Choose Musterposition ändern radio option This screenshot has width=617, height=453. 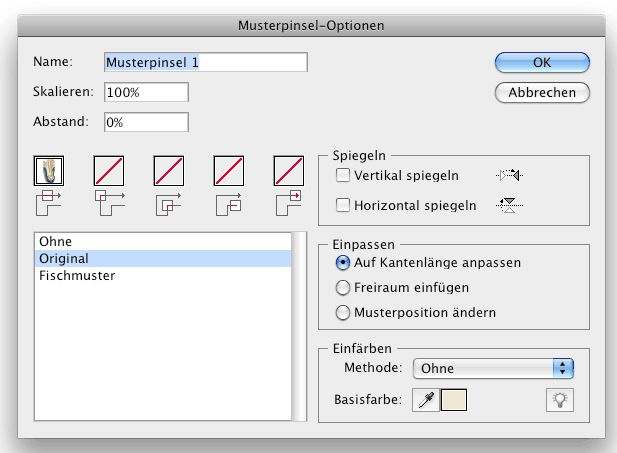(x=344, y=313)
